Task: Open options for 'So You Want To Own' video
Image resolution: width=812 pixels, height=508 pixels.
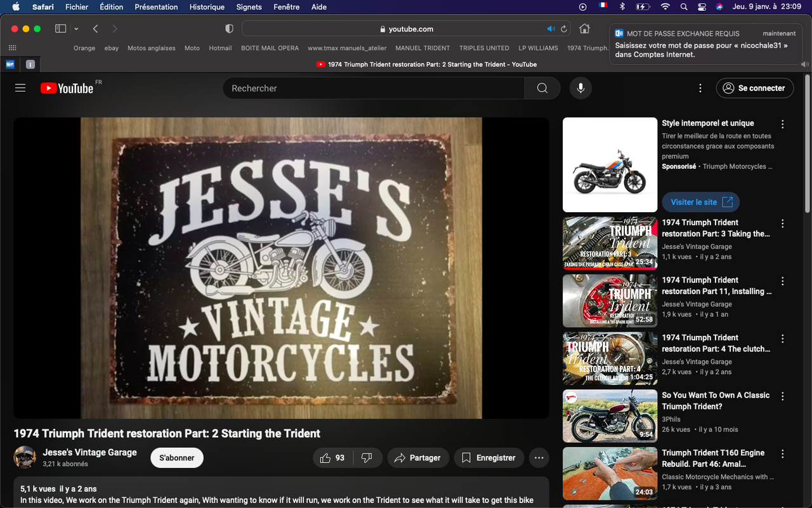Action: pos(783,396)
